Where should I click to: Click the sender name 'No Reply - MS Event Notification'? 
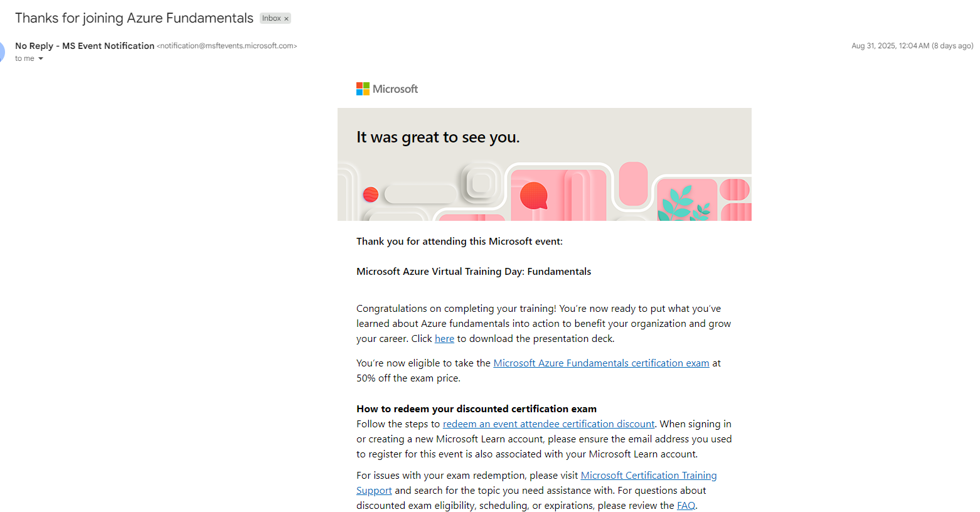(x=85, y=46)
